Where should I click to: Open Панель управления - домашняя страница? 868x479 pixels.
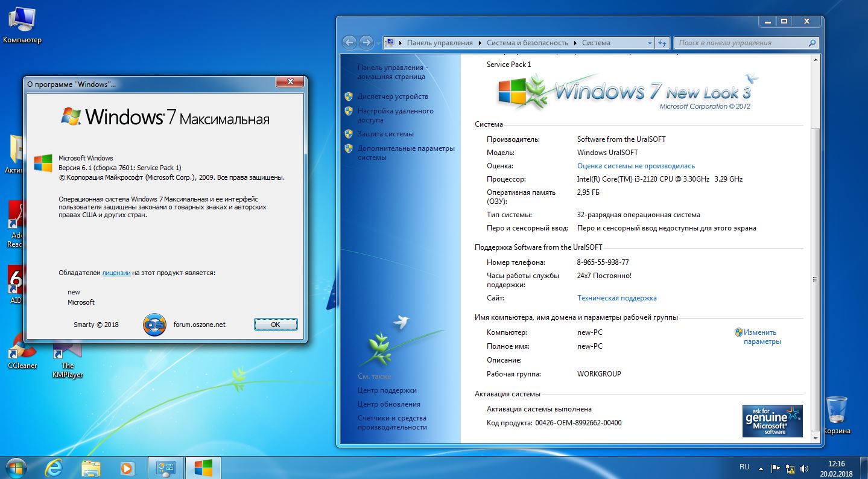(393, 72)
